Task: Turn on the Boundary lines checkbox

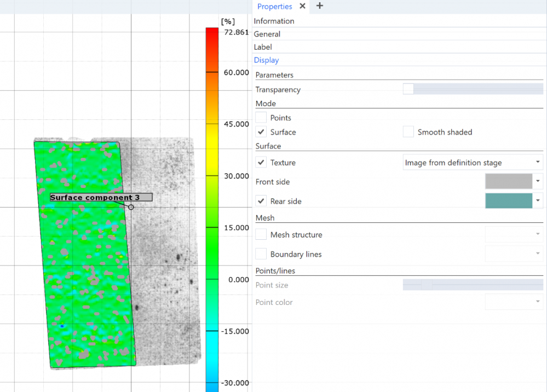Action: tap(261, 254)
